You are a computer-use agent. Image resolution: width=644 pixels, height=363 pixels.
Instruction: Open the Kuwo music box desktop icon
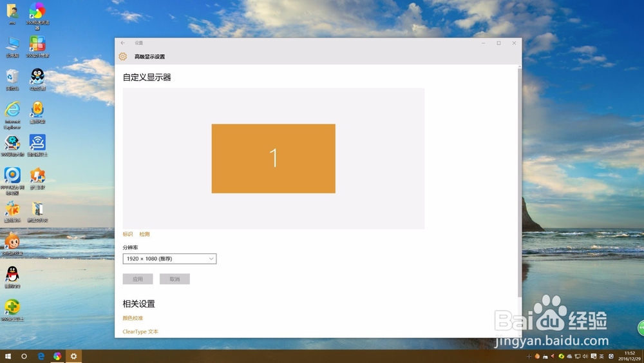pyautogui.click(x=12, y=211)
